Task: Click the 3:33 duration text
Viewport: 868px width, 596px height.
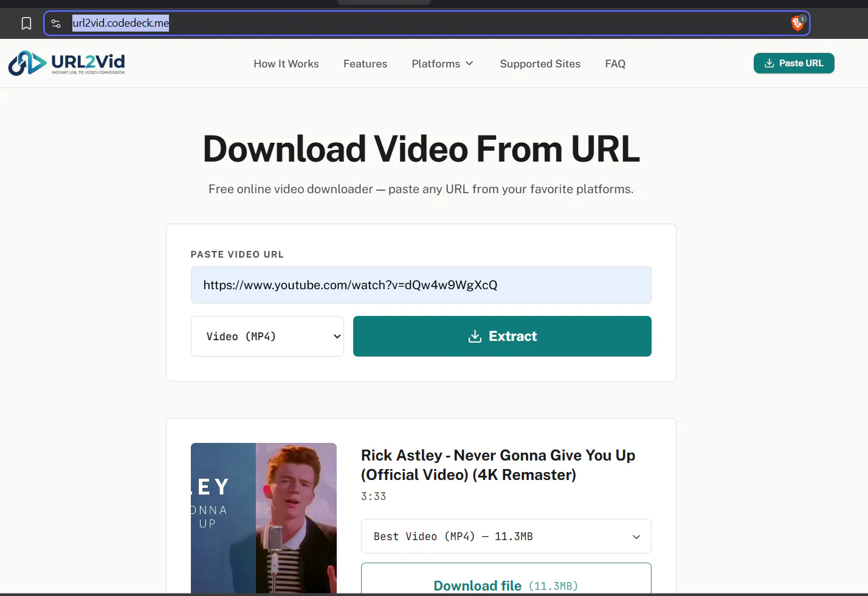Action: 373,496
